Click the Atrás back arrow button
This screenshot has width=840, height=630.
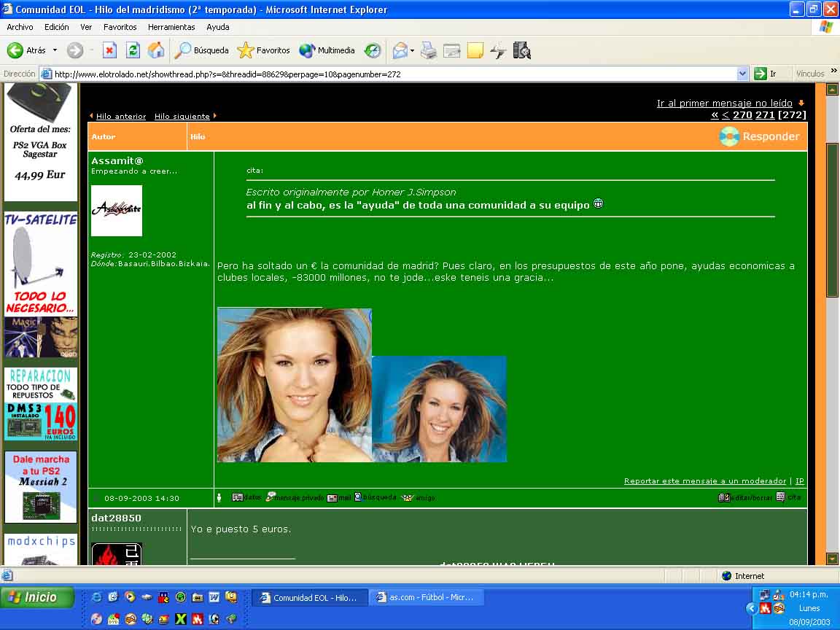(x=26, y=50)
